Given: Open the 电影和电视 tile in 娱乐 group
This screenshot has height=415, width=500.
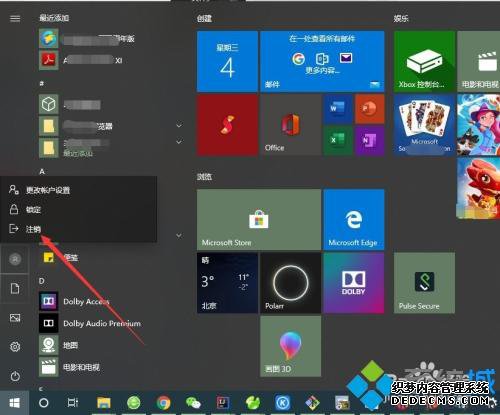Looking at the screenshot, I should coord(479,61).
